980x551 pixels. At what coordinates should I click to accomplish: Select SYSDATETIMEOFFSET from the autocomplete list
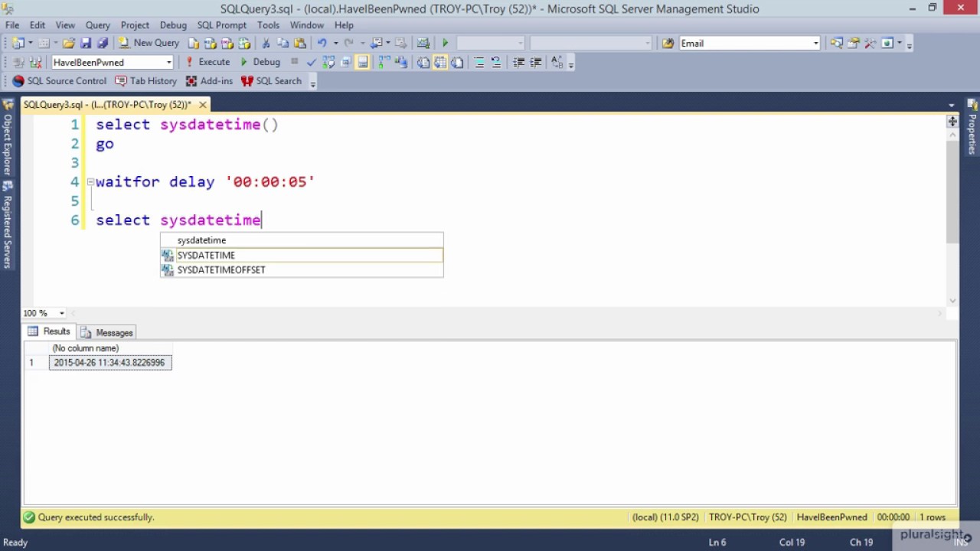tap(302, 270)
